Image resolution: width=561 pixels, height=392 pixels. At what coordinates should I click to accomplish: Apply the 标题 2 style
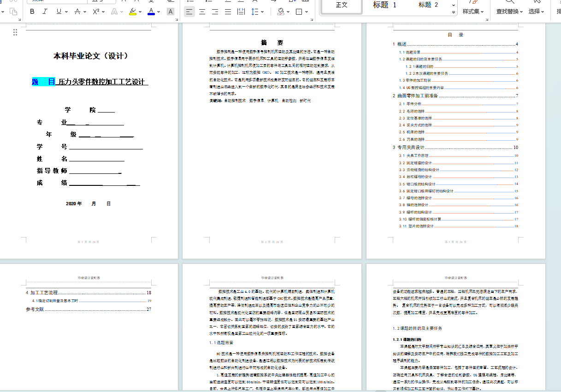pyautogui.click(x=428, y=5)
